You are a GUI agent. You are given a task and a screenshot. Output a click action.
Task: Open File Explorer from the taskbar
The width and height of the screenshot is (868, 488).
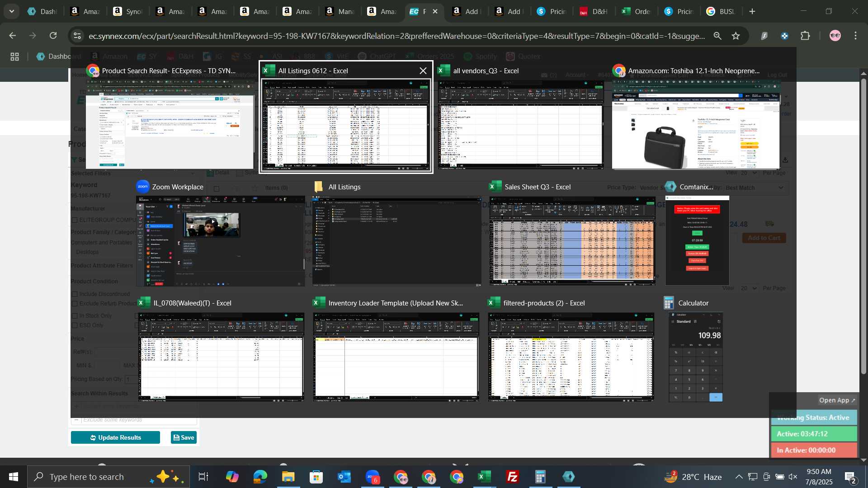tap(288, 477)
